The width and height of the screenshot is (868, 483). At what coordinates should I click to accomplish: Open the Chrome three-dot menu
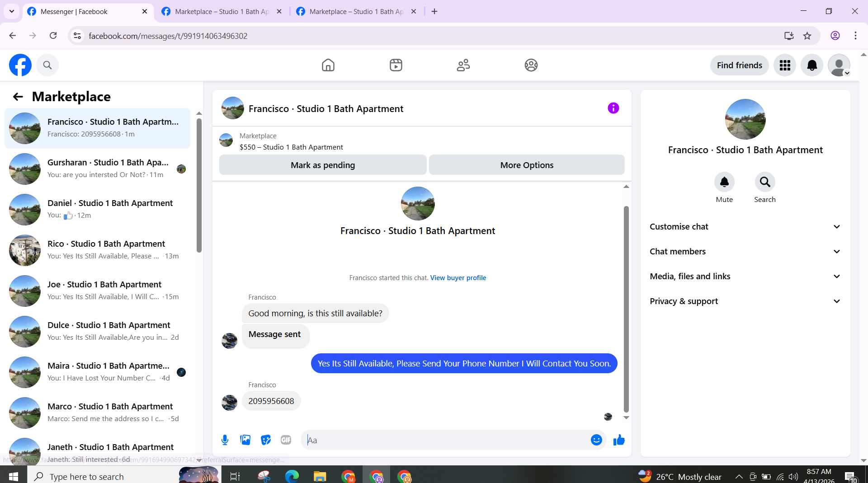point(855,36)
